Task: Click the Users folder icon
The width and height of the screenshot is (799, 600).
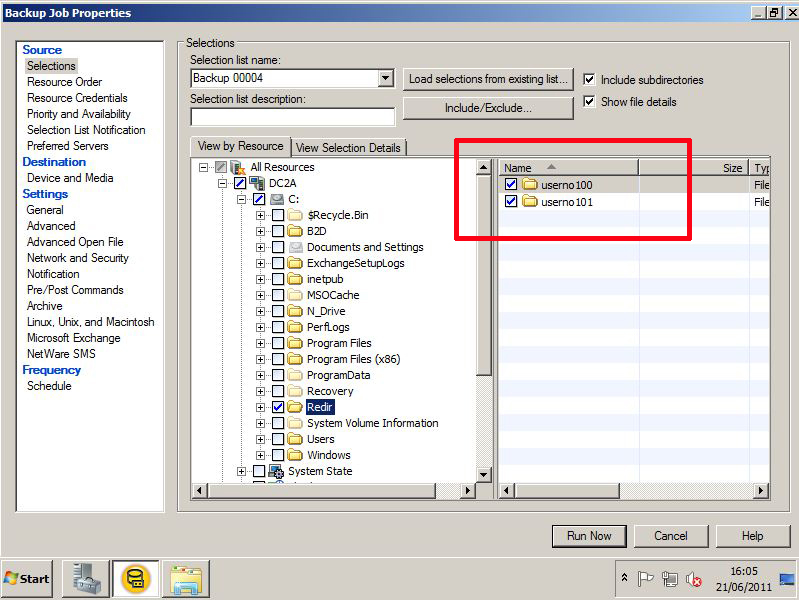Action: 295,439
